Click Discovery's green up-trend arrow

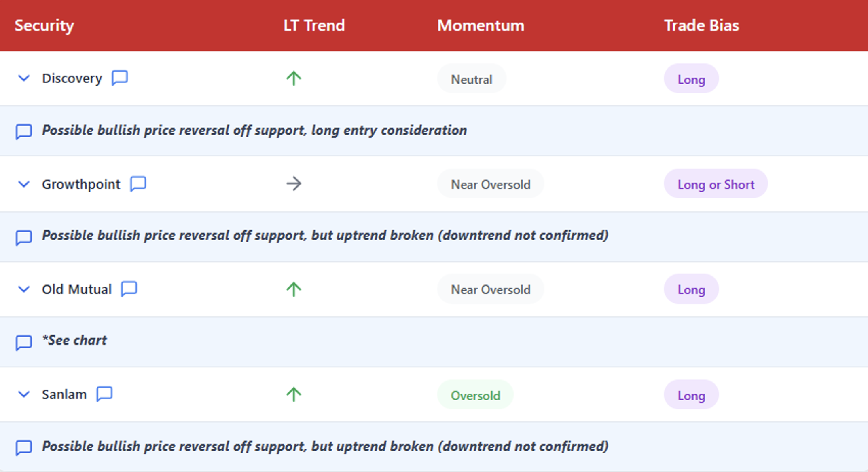[x=294, y=78]
